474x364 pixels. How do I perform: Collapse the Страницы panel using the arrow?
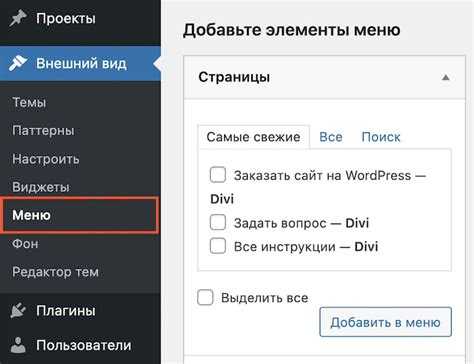(x=446, y=78)
